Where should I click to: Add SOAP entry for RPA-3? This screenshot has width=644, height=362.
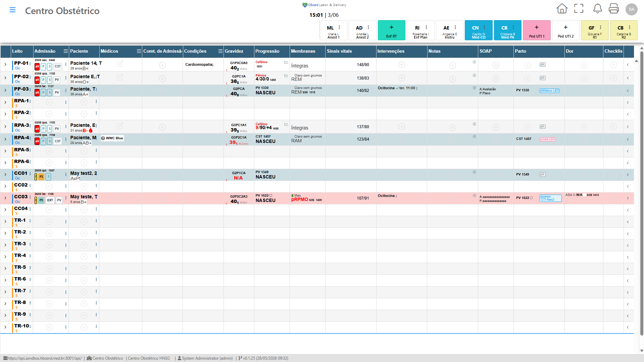tap(496, 127)
